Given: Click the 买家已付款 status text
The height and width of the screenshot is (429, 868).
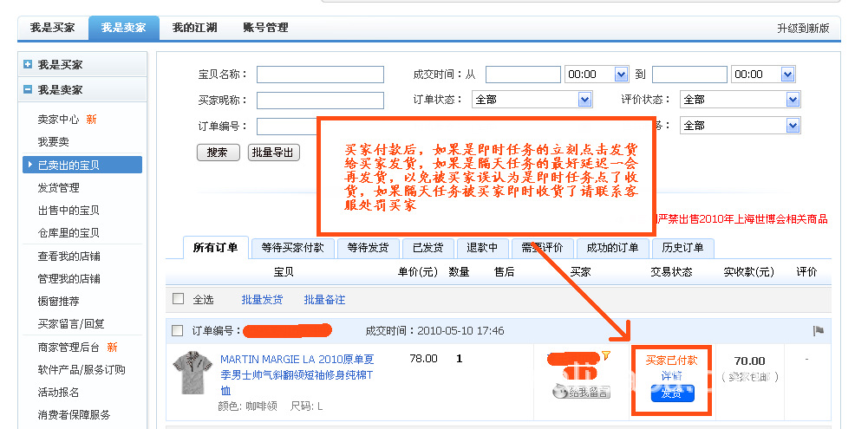Looking at the screenshot, I should pyautogui.click(x=671, y=361).
